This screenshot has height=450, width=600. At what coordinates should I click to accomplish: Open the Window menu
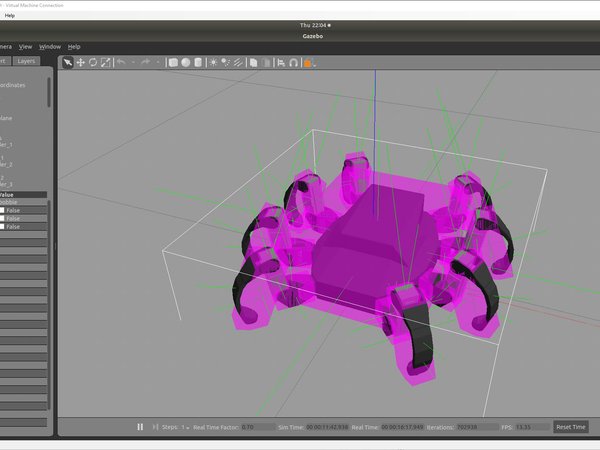click(x=50, y=46)
